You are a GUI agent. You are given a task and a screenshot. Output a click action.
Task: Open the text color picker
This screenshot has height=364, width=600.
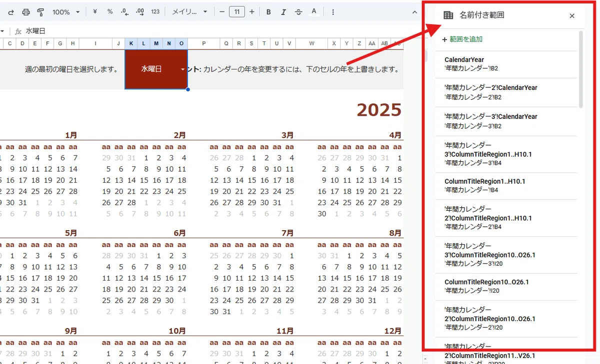coord(314,11)
